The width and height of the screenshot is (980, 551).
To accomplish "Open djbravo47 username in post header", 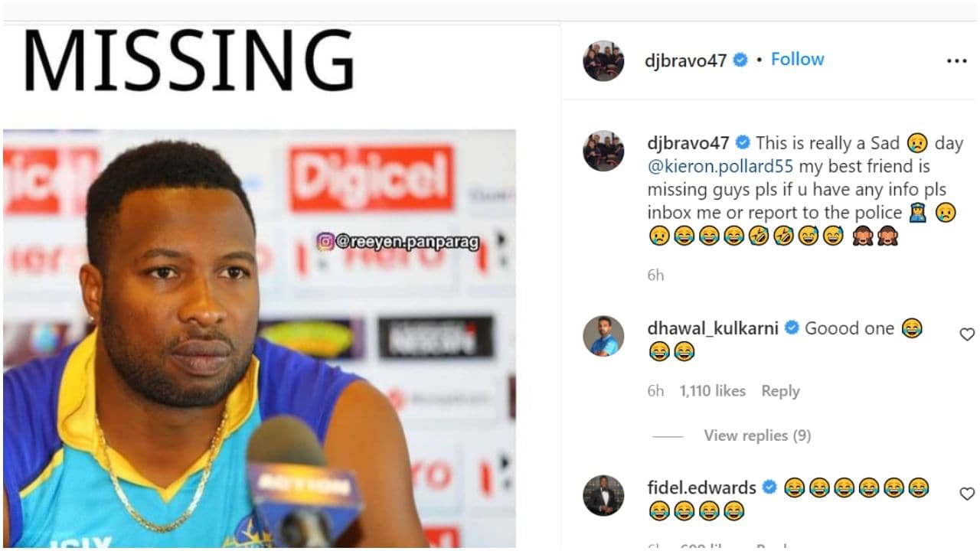I will pyautogui.click(x=686, y=60).
